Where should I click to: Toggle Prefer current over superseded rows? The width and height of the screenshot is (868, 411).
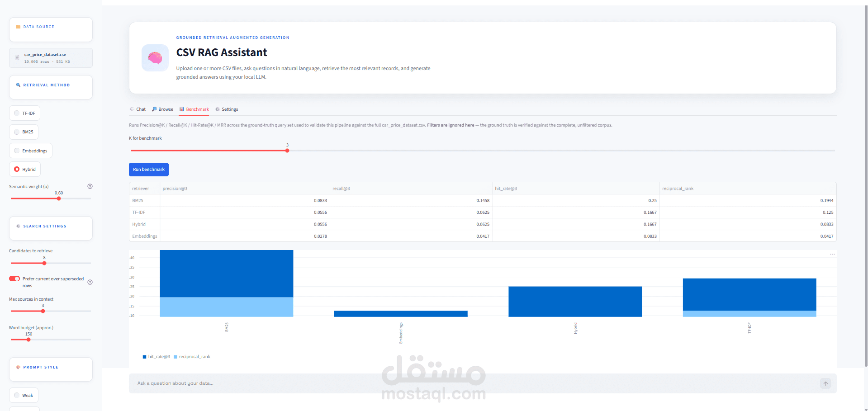14,279
